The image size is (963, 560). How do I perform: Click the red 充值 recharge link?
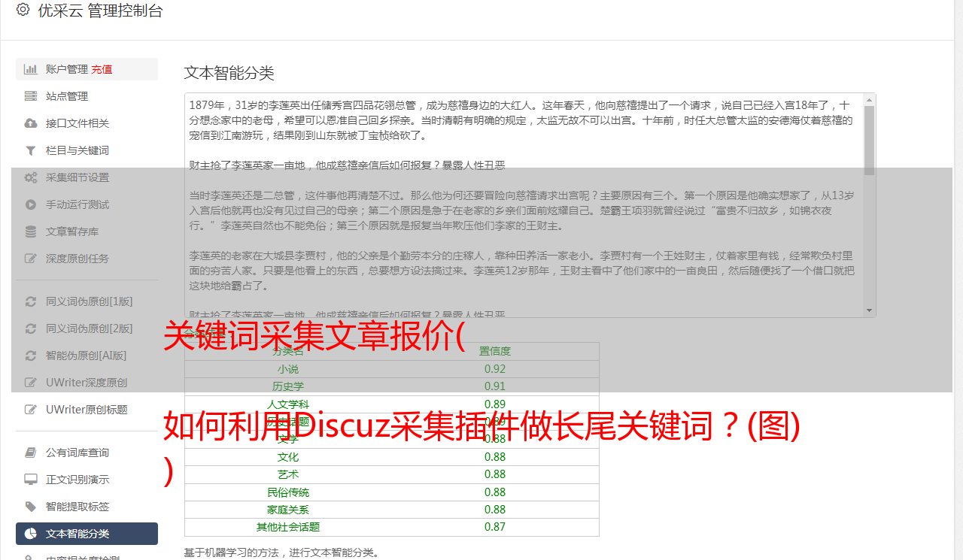102,69
